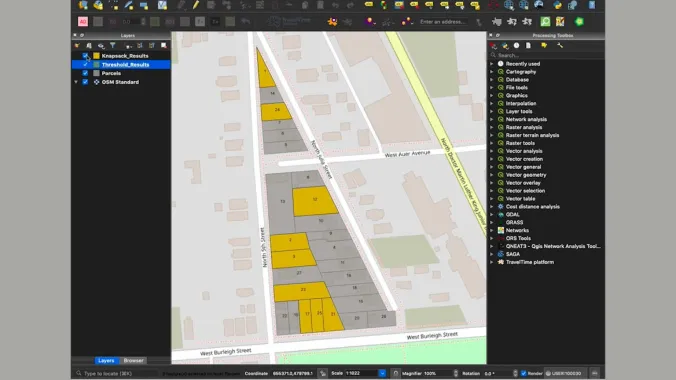Open Processing Toolbox Models menu
Screen dimensions: 676x380
tap(493, 45)
